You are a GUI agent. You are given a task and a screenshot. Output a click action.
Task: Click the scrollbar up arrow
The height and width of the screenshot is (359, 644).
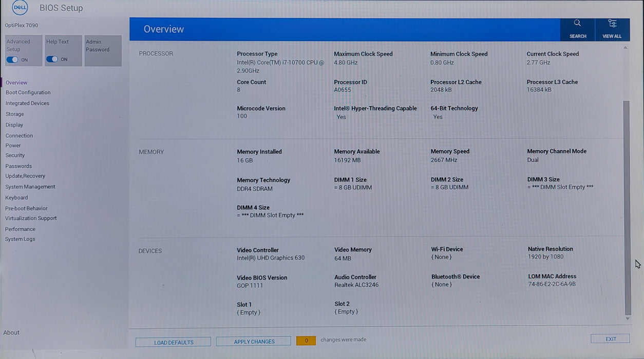[x=626, y=48]
